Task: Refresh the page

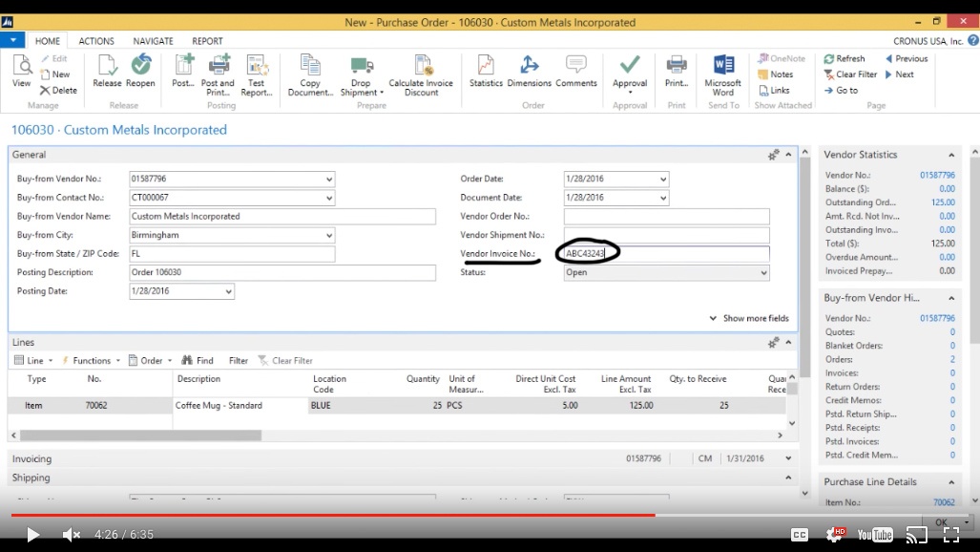Action: coord(844,58)
